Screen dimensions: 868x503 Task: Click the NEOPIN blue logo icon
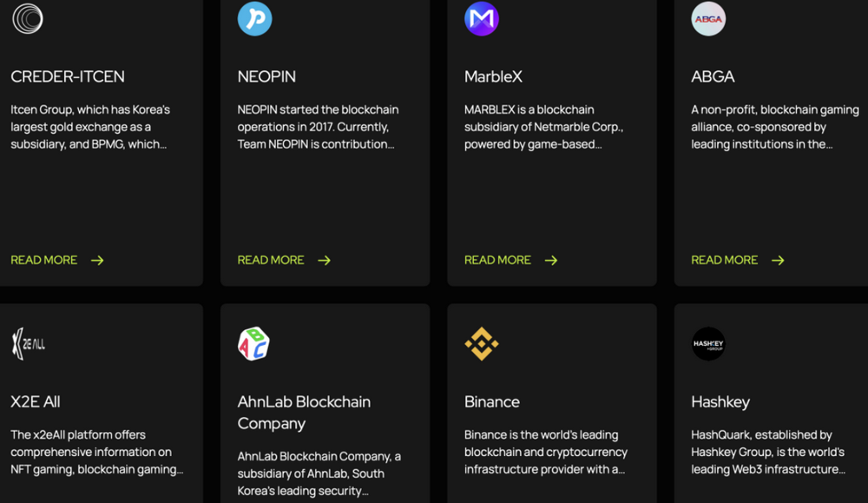(x=255, y=18)
